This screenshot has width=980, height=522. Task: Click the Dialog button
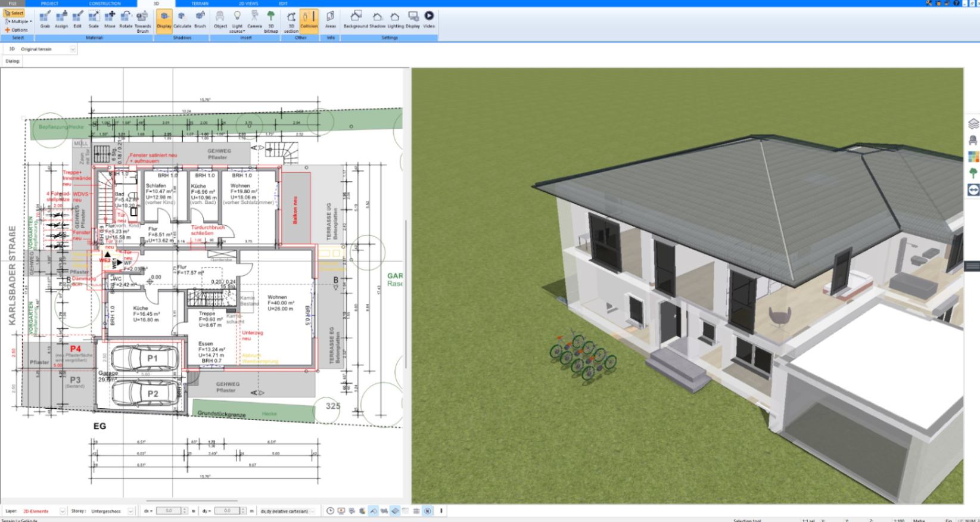tap(13, 61)
